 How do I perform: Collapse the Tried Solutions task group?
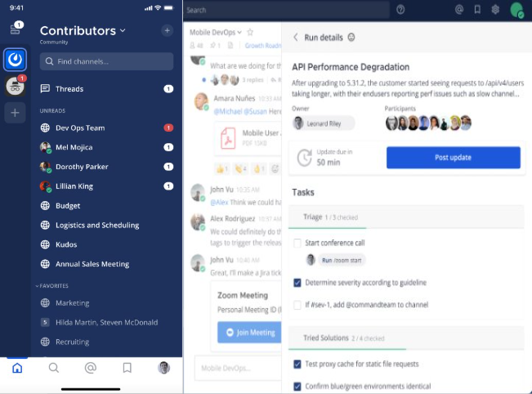pos(406,338)
